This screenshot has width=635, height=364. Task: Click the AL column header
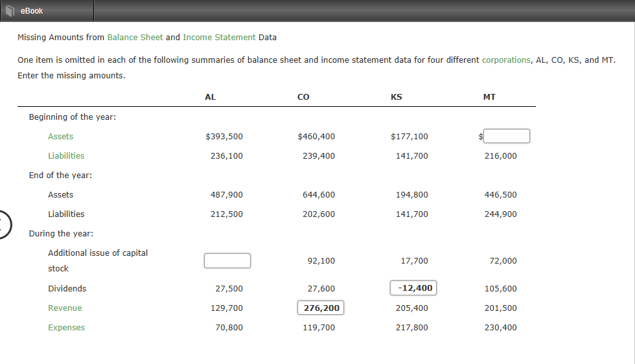click(x=210, y=97)
